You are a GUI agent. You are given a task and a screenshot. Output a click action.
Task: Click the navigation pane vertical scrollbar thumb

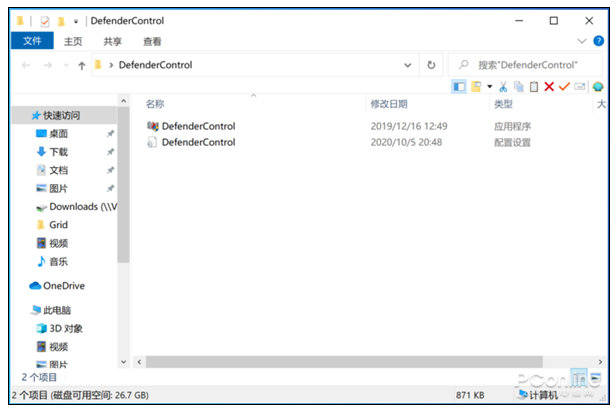(x=123, y=185)
